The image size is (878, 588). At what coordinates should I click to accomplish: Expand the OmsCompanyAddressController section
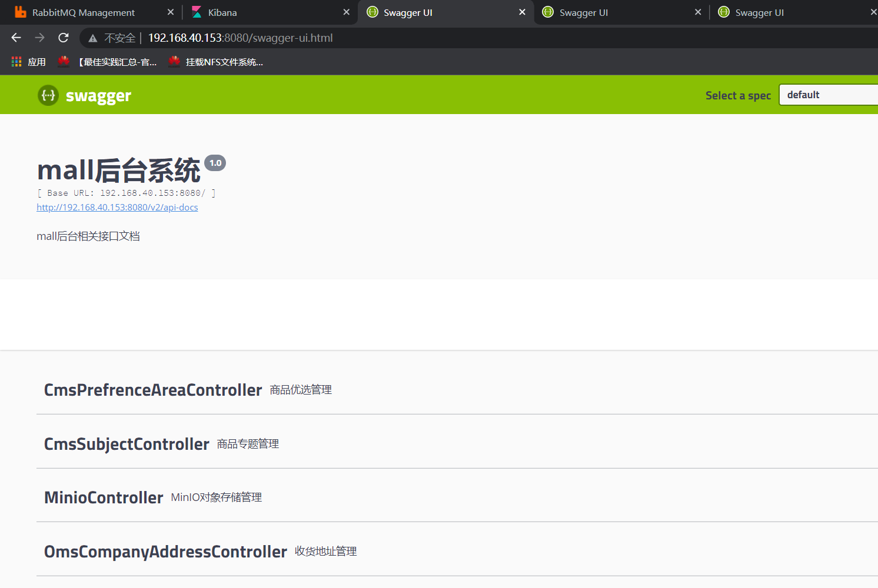point(165,551)
